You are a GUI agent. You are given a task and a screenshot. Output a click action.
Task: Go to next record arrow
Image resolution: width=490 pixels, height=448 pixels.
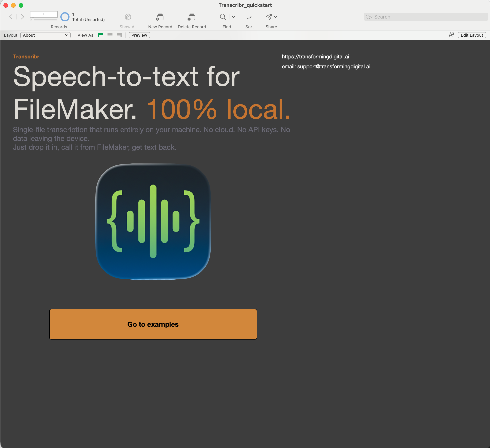(x=22, y=17)
